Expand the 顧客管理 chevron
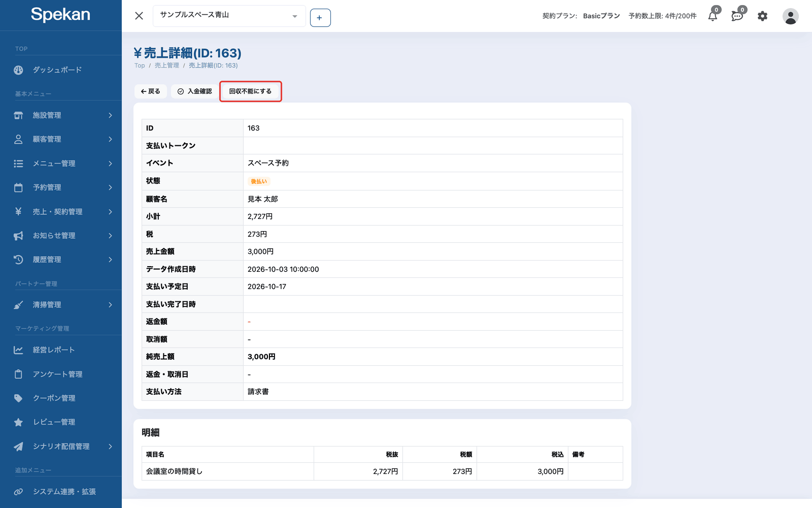 click(110, 139)
